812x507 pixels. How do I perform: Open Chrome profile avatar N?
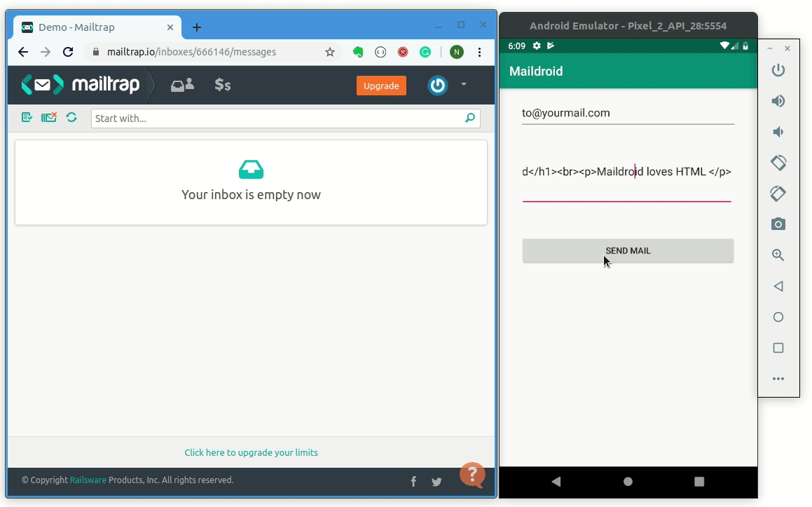coord(457,52)
